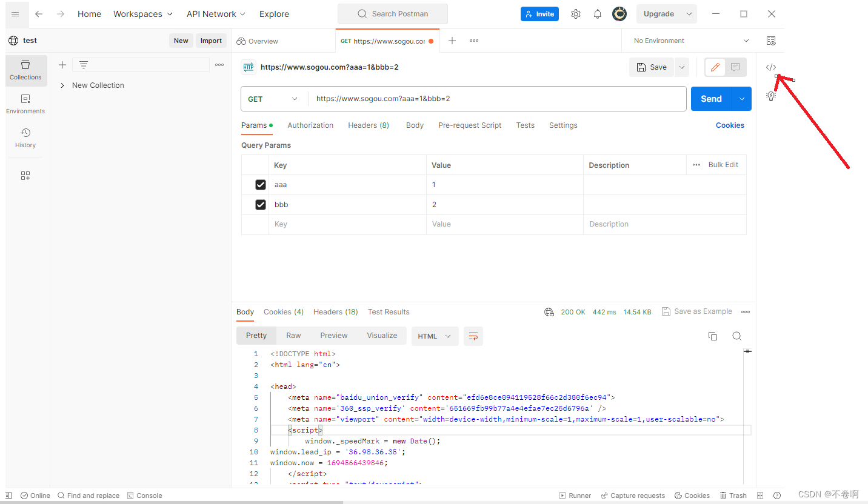
Task: Open the No Environment selector
Action: tap(691, 41)
